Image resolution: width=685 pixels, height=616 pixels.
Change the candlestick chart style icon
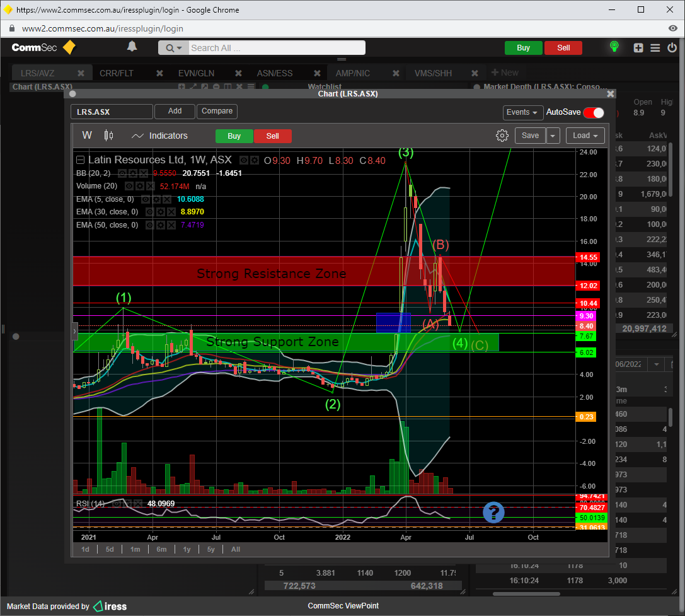coord(108,136)
